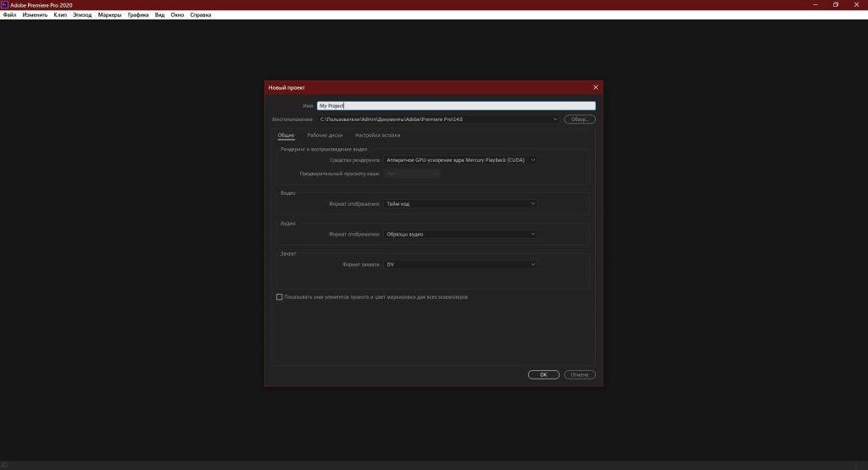Expand the Средство рендеринга renderer dropdown
Viewport: 868px width, 470px height.
(460, 160)
